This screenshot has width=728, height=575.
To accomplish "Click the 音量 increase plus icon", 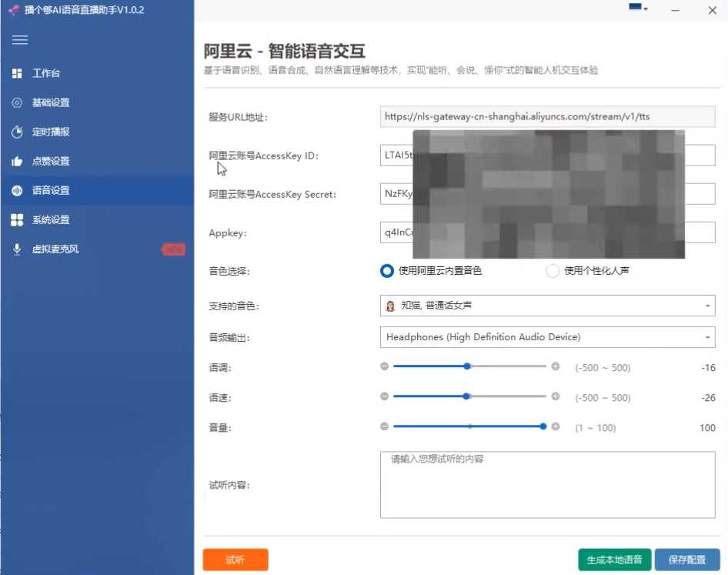I will pos(556,426).
